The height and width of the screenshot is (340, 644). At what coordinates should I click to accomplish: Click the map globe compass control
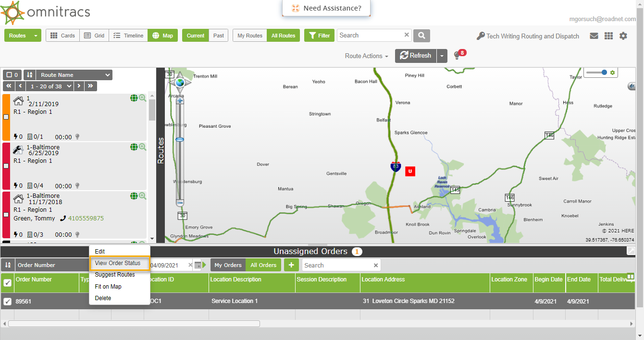point(180,83)
